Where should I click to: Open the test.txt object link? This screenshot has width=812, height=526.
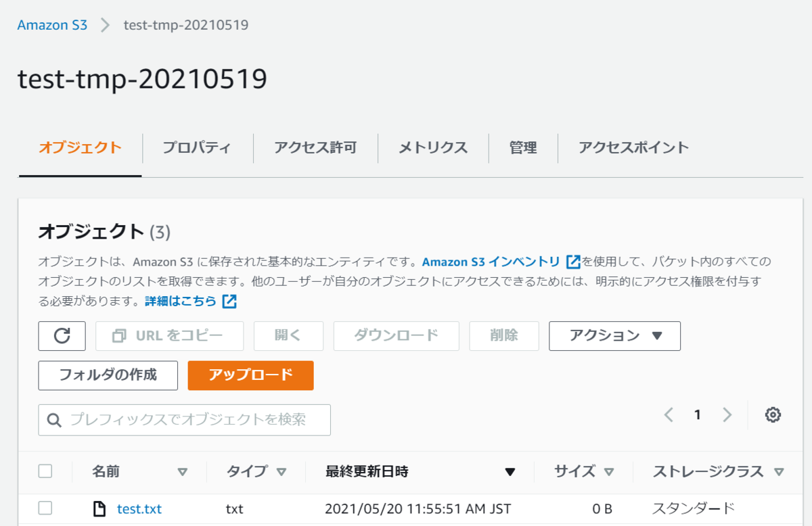coord(139,508)
